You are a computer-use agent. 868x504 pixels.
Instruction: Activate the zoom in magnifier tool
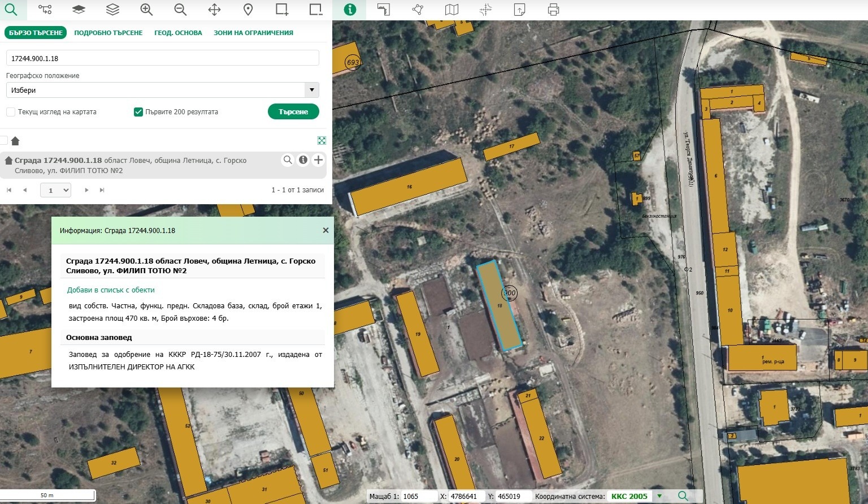click(x=146, y=10)
